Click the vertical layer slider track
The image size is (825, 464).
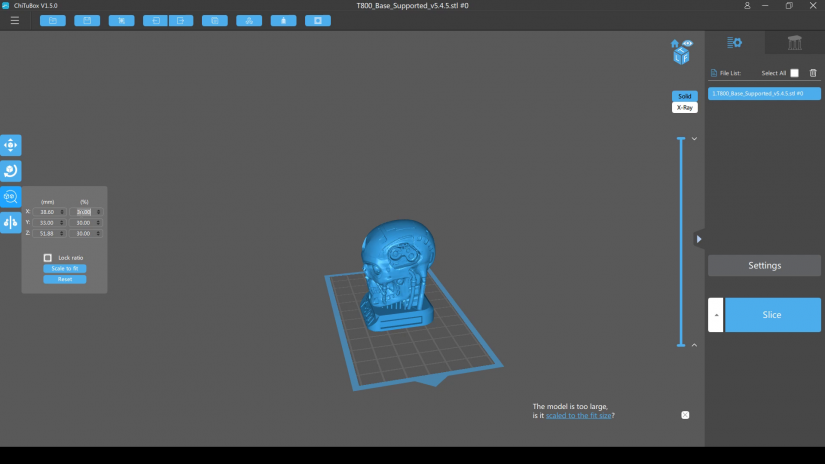coord(682,240)
